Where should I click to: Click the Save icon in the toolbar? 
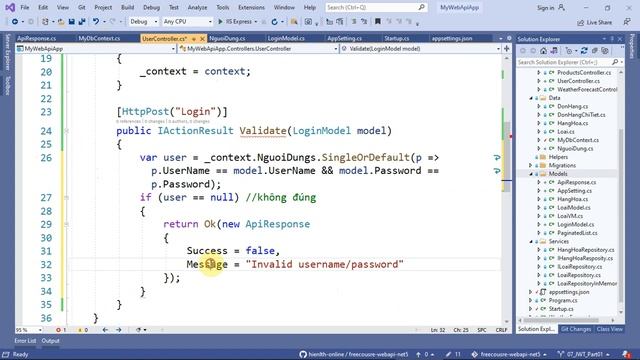[71, 22]
